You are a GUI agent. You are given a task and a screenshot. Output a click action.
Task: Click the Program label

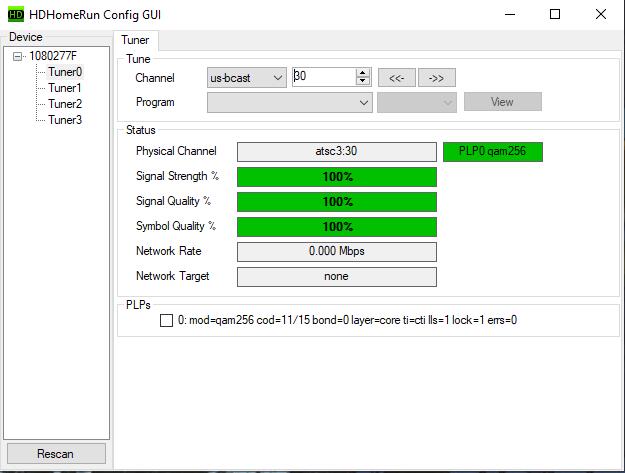(x=155, y=102)
